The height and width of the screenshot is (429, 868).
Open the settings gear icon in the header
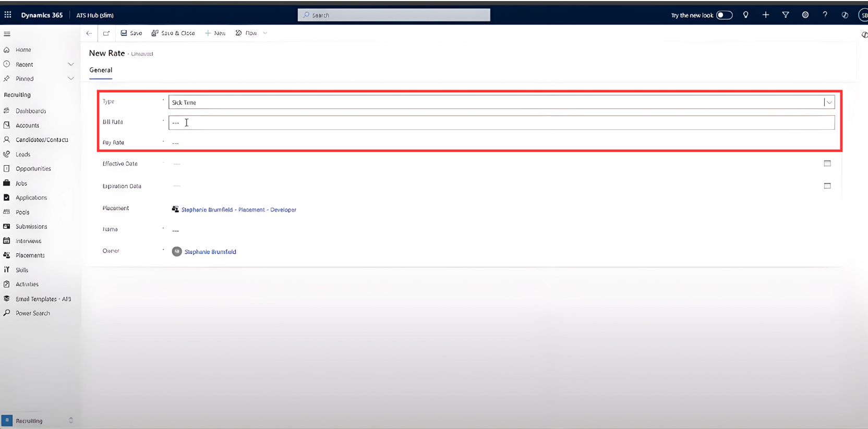pos(805,15)
